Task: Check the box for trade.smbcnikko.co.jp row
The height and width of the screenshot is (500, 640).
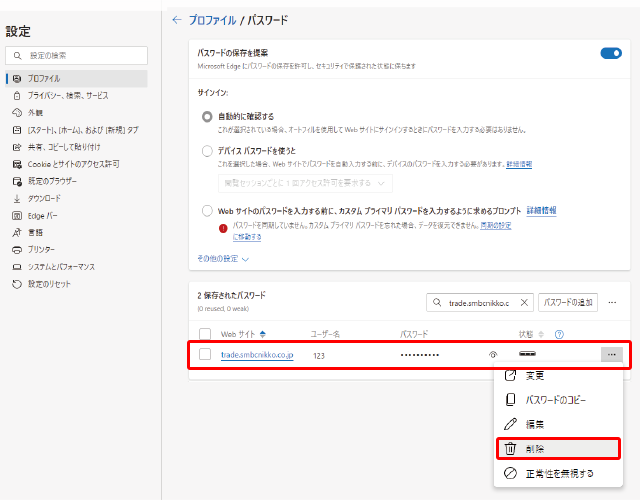Action: 205,354
